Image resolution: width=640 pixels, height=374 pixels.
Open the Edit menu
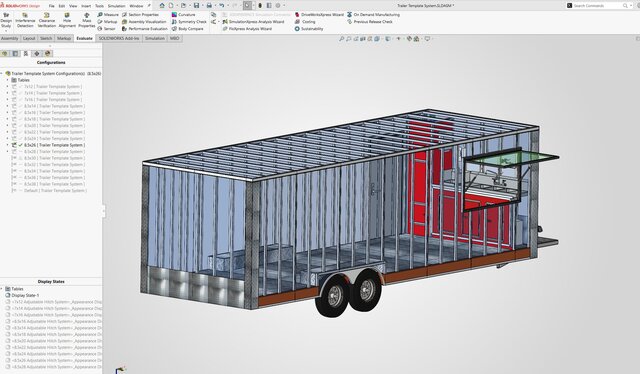pos(62,6)
